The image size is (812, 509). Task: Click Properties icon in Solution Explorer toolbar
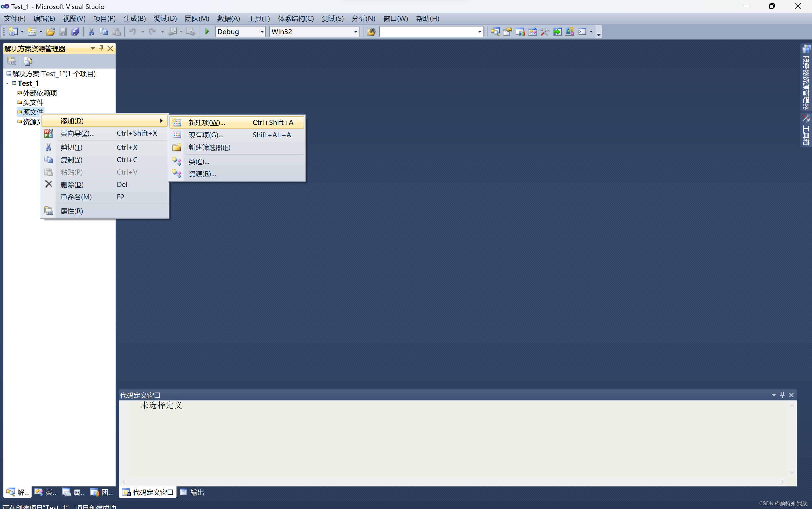coord(12,61)
